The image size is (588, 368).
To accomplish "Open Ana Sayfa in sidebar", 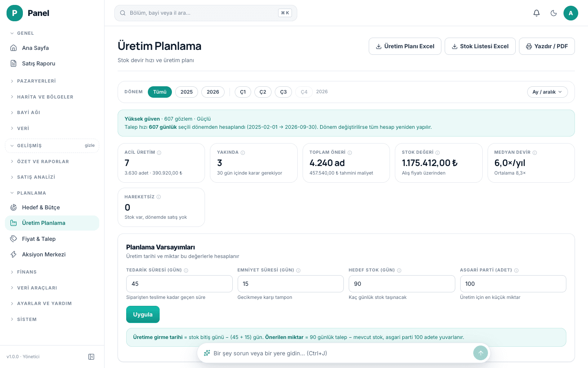I will 52,48.
